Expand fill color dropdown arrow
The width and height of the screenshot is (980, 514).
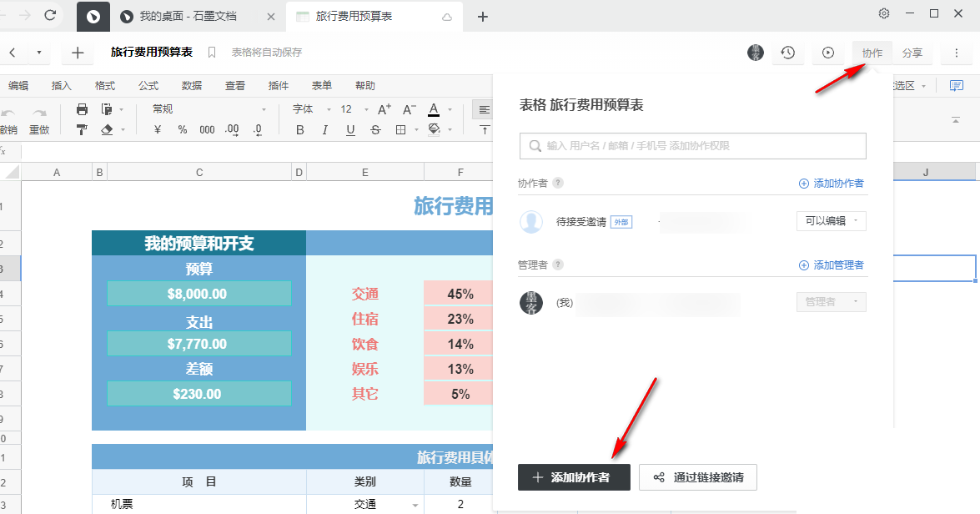(x=450, y=129)
